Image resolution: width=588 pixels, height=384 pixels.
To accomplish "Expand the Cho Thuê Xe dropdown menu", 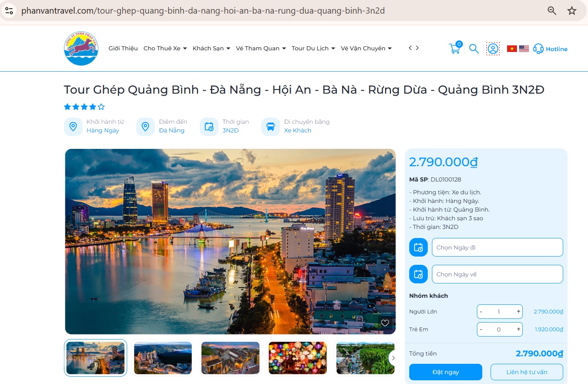I will point(165,48).
